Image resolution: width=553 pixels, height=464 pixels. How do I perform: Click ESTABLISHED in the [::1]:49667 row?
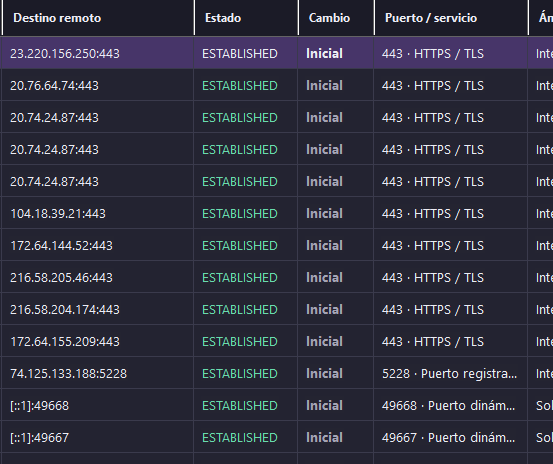(x=240, y=438)
